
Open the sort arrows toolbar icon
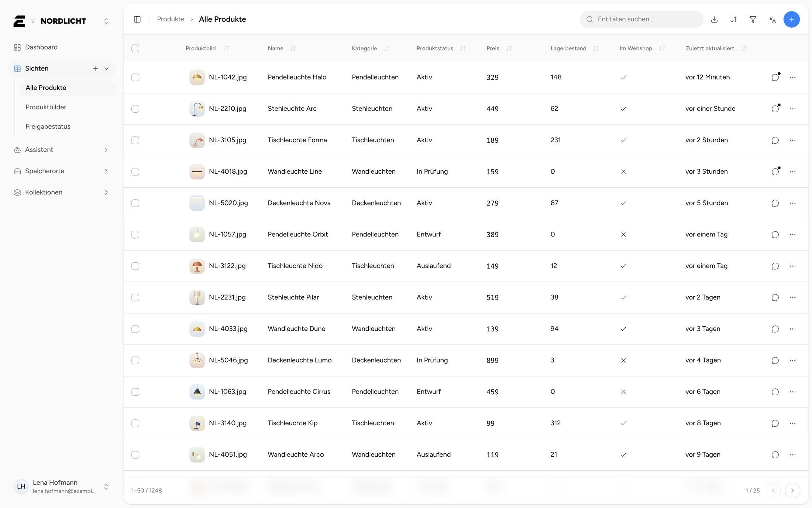pos(734,19)
